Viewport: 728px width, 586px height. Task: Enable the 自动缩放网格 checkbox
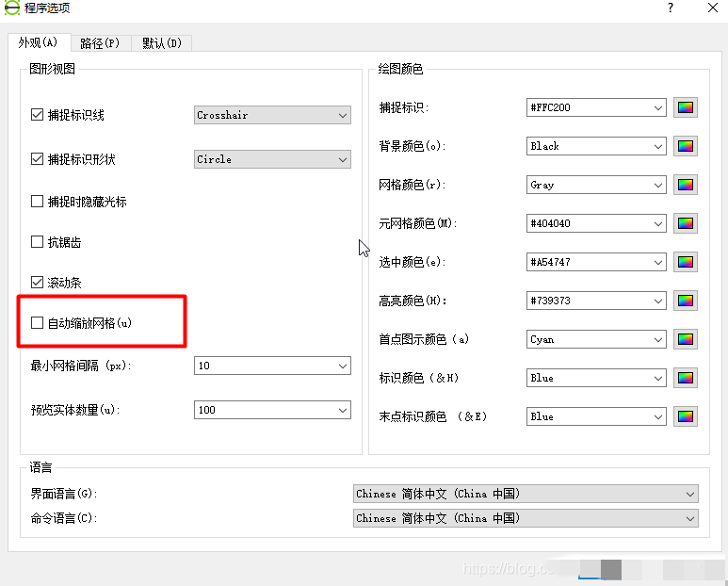click(x=38, y=323)
